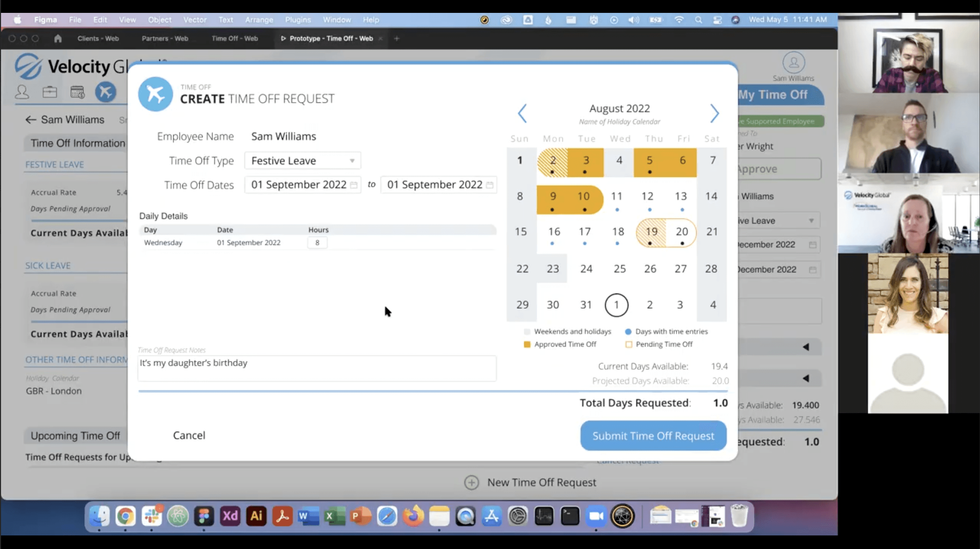
Task: Select pending day 19 in calendar
Action: [x=651, y=232]
